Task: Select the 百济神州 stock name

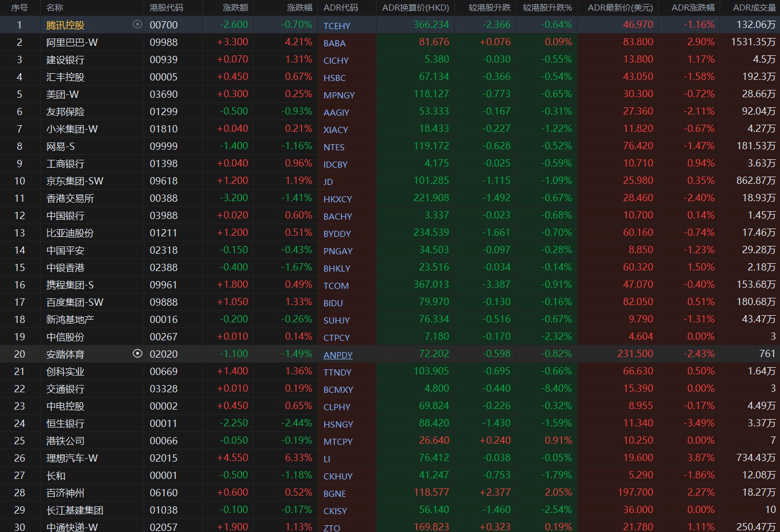Action: click(x=65, y=492)
